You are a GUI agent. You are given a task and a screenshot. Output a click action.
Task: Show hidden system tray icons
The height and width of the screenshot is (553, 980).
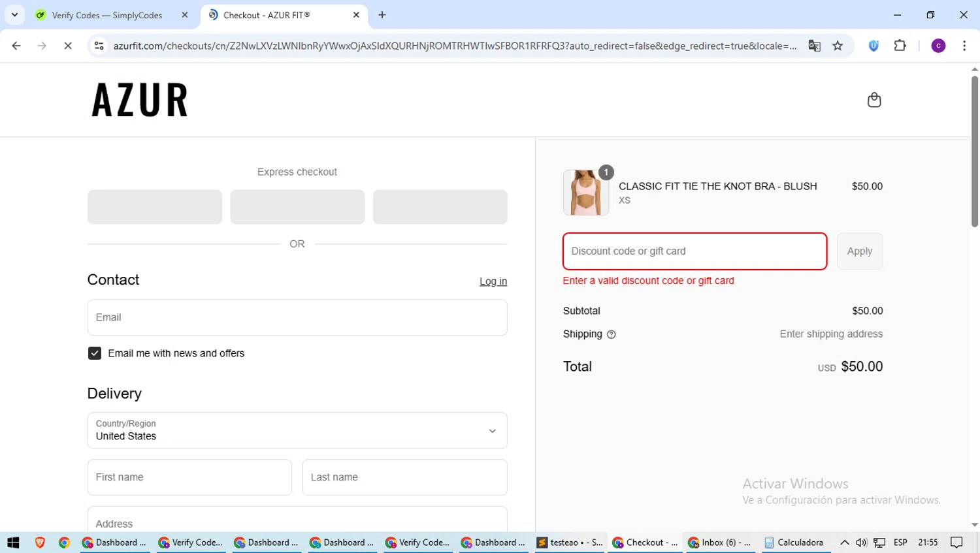click(844, 543)
